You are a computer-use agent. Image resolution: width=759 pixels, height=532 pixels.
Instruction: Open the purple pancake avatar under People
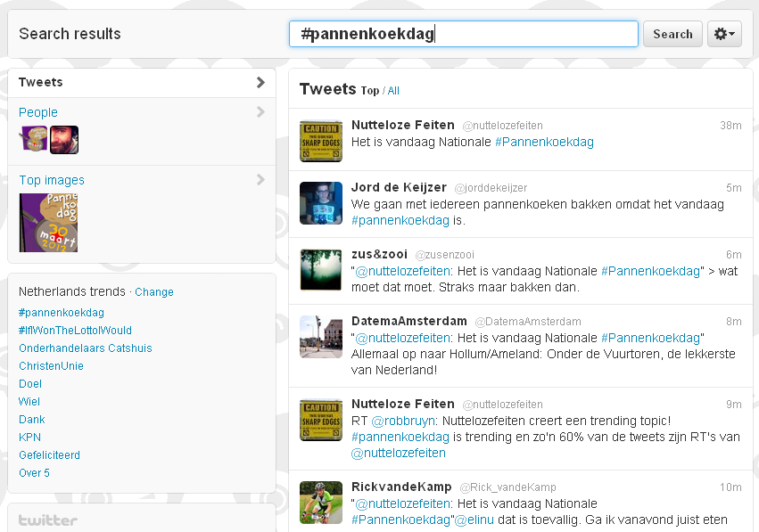pyautogui.click(x=33, y=139)
